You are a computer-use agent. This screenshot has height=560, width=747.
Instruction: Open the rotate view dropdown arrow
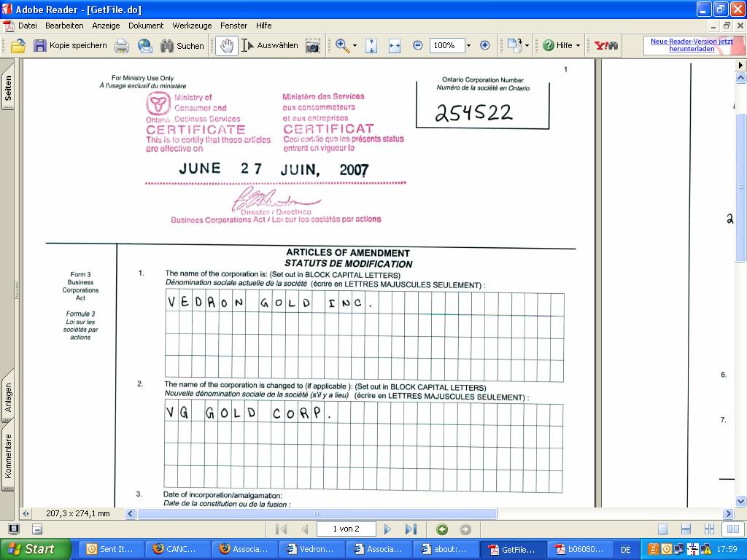(527, 46)
